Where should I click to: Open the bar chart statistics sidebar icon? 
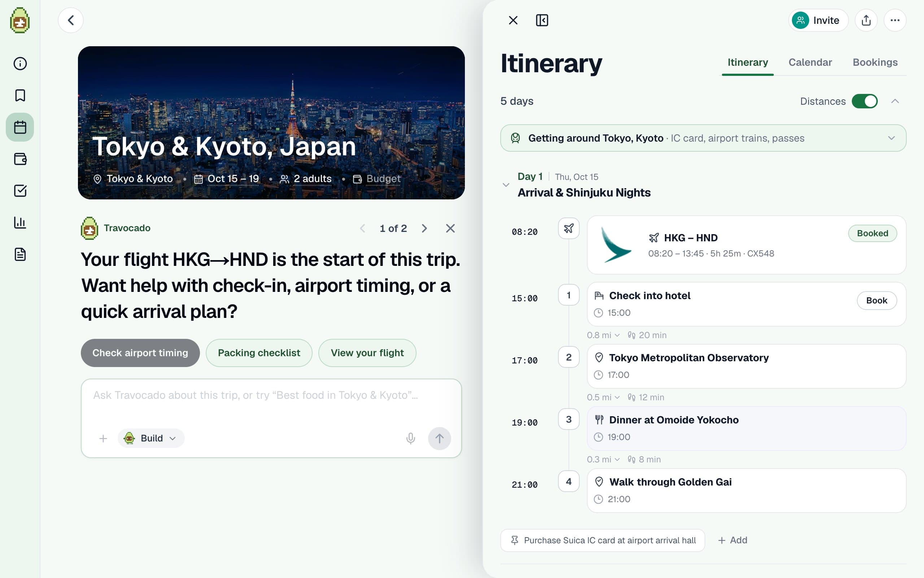tap(20, 223)
